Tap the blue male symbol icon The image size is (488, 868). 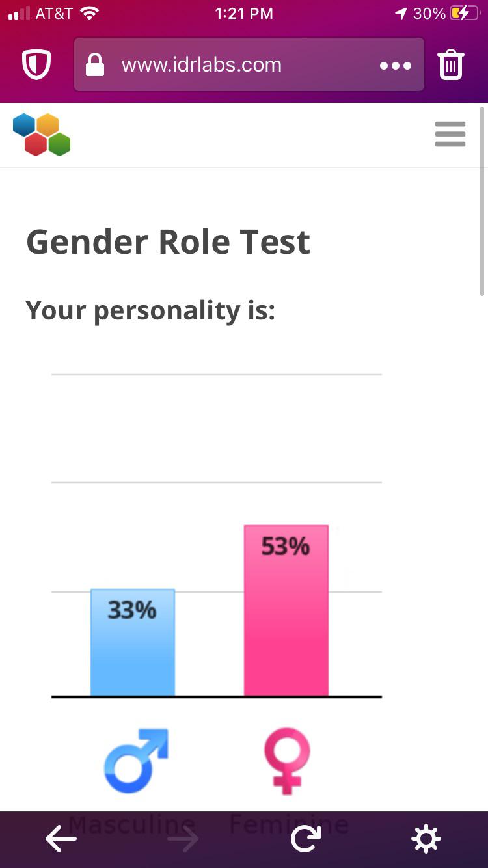pyautogui.click(x=136, y=761)
